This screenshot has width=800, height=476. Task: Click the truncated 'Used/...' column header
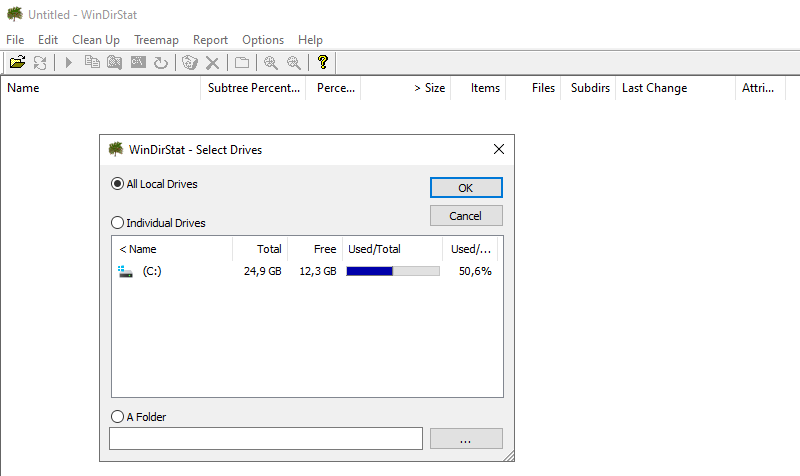(x=470, y=249)
